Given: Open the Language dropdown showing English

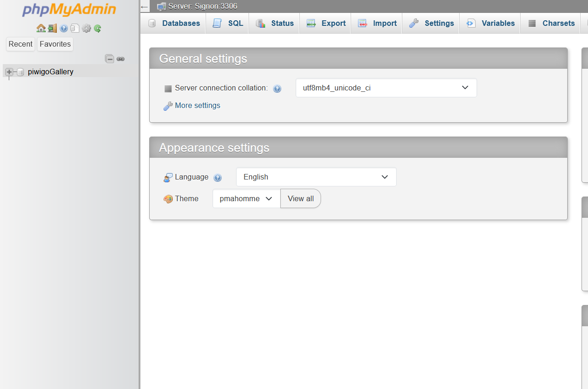Looking at the screenshot, I should point(316,177).
